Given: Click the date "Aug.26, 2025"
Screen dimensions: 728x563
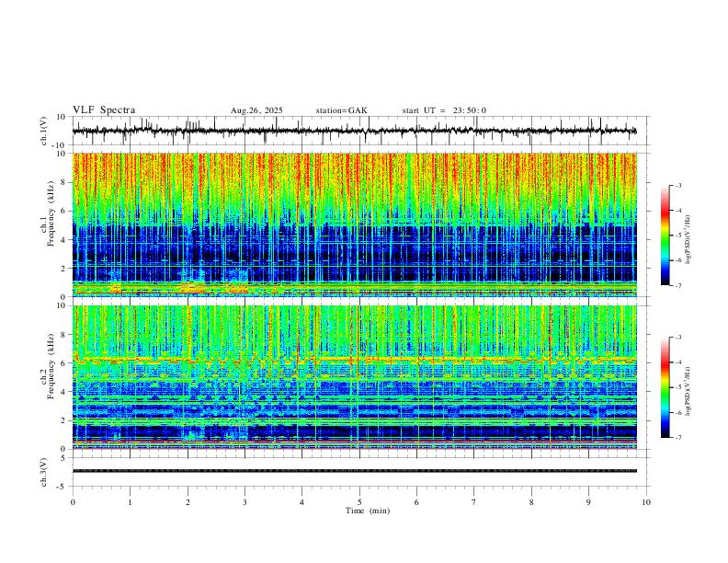Looking at the screenshot, I should [256, 110].
